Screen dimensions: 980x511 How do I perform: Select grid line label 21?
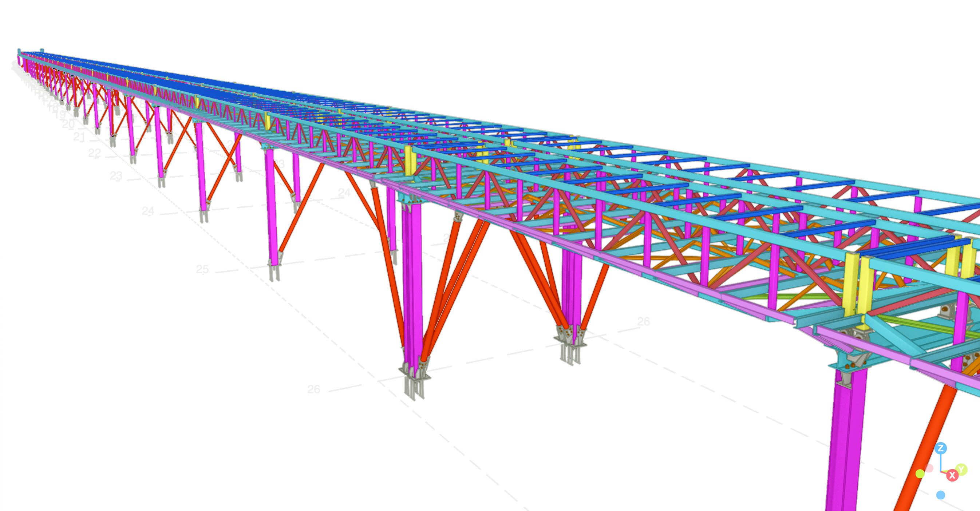click(x=79, y=137)
